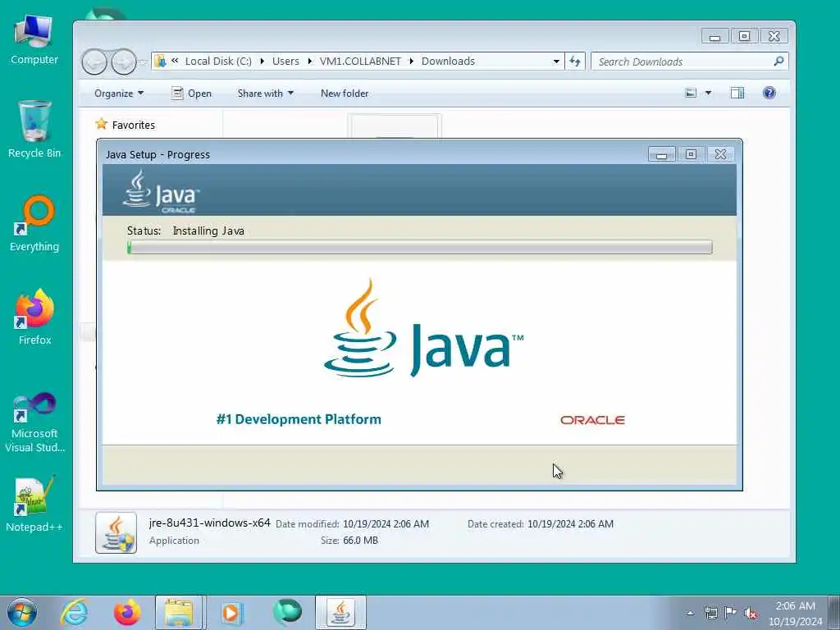Click Users in the address path
840x630 pixels.
click(285, 61)
